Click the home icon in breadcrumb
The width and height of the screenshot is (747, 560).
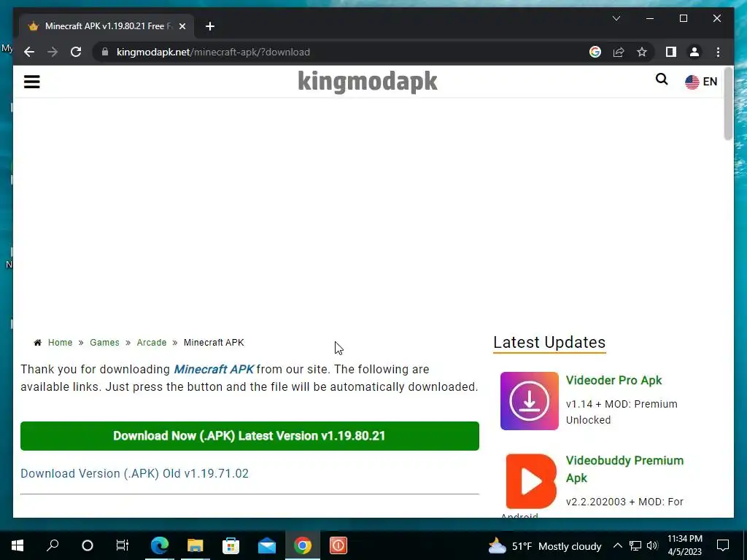coord(38,343)
